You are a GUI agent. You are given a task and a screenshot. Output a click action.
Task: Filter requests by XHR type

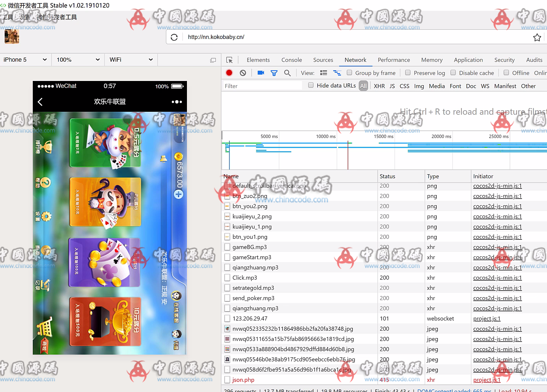click(379, 86)
